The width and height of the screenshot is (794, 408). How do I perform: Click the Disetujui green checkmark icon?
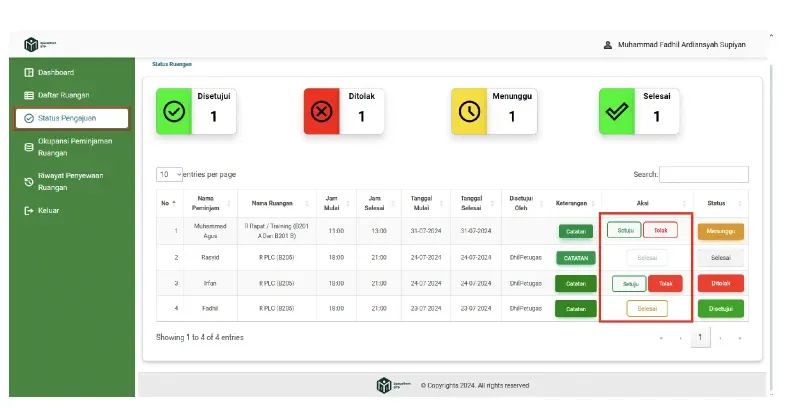pyautogui.click(x=174, y=111)
